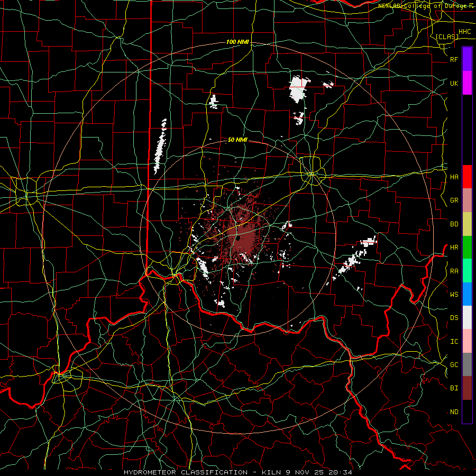Screen dimensions: 476x476
Task: Click the RA legend label
Action: pyautogui.click(x=454, y=271)
